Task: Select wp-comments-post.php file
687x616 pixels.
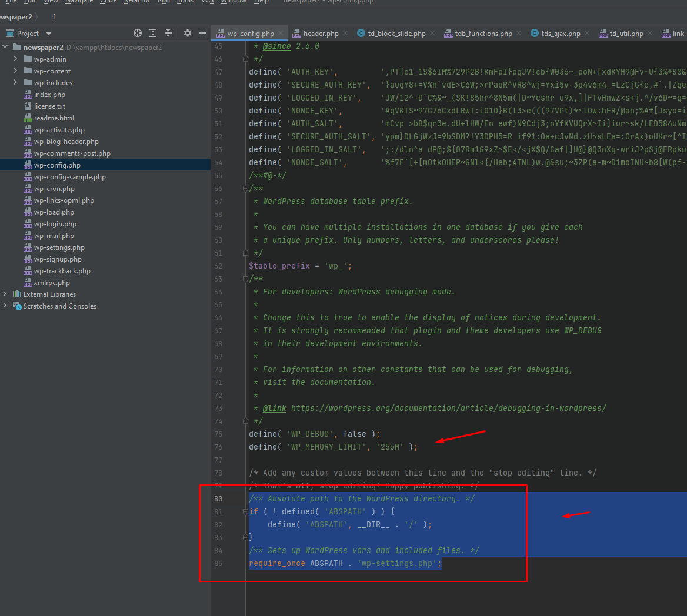Action: tap(72, 153)
